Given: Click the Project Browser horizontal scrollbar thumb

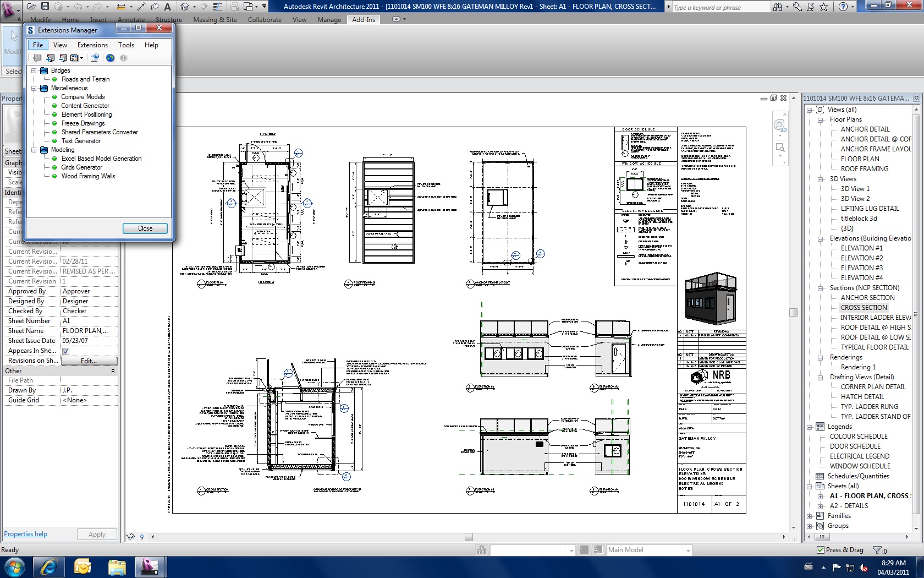Looking at the screenshot, I should [x=822, y=537].
